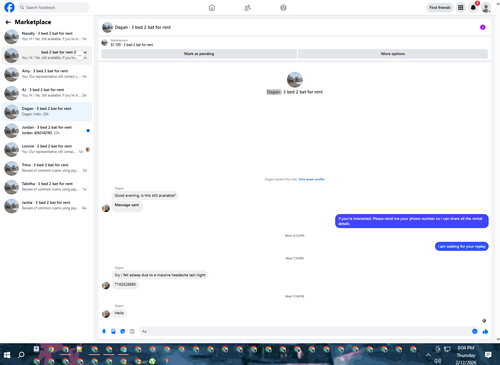Click the listing thumbnail beside $1,100
Viewport: 500px width, 365px height.
(105, 42)
